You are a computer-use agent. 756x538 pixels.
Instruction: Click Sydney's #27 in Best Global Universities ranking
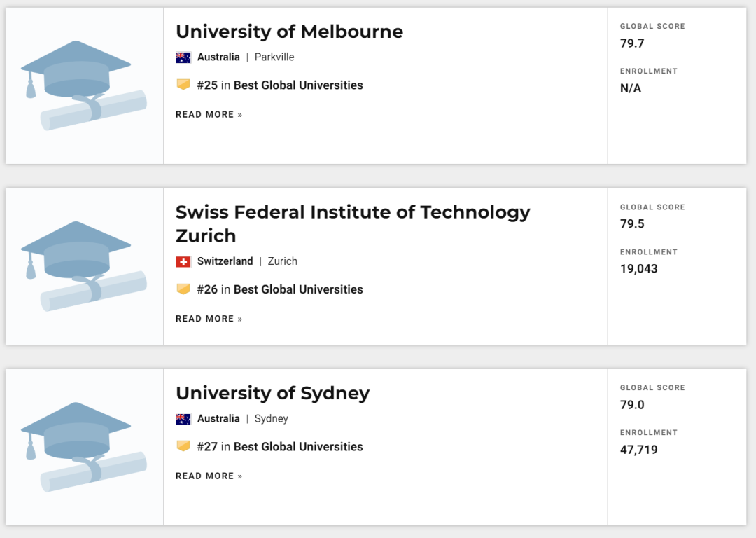point(280,447)
